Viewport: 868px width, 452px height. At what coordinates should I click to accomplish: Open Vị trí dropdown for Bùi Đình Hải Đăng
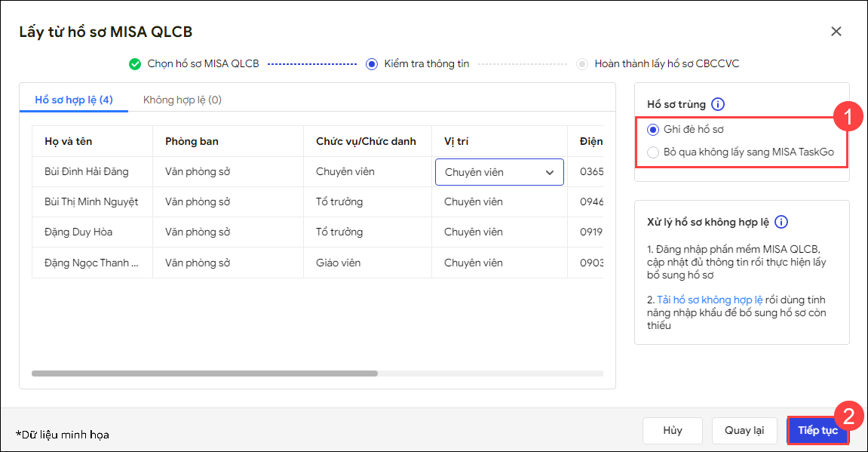(x=499, y=172)
